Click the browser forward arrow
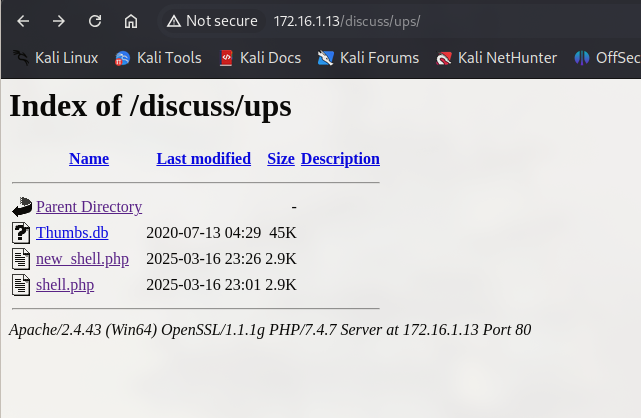This screenshot has height=418, width=641. (59, 21)
